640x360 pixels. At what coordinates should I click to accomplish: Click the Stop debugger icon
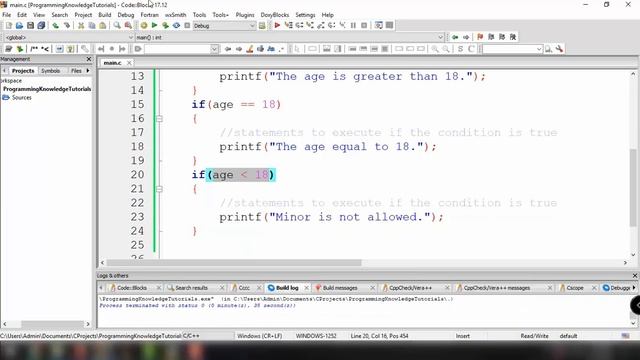pyautogui.click(x=364, y=25)
